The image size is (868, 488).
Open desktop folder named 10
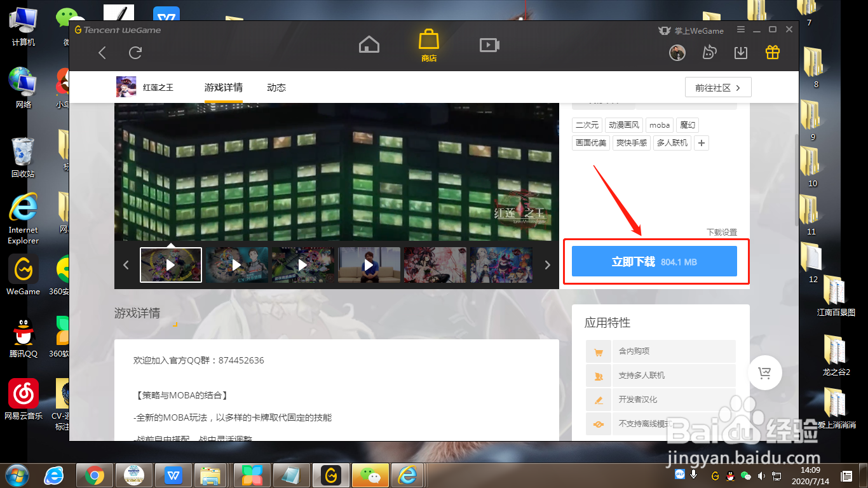[x=811, y=166]
